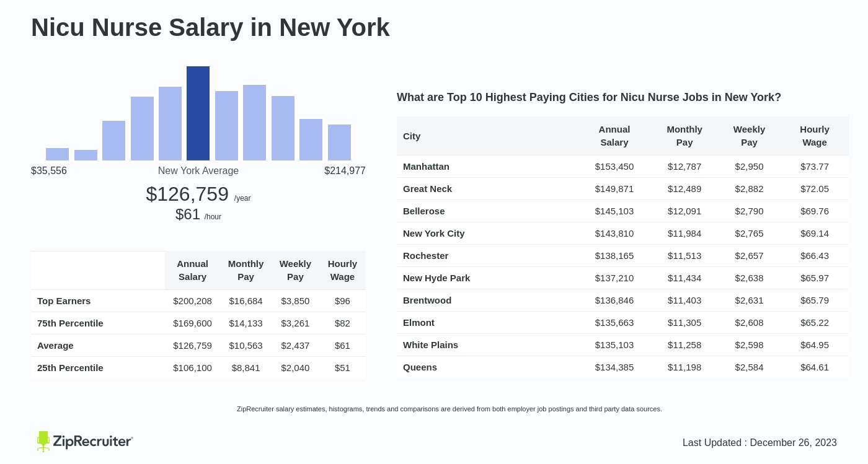868x464 pixels.
Task: Select the 75th Percentile row label
Action: coord(70,323)
